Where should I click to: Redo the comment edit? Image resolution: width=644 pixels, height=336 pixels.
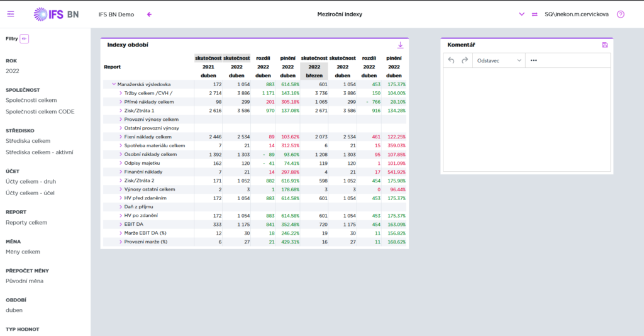[465, 60]
